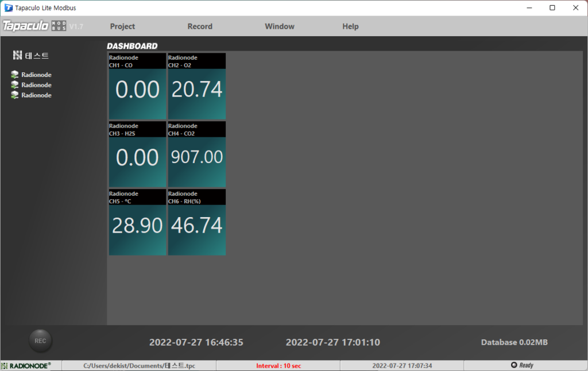
Task: Click the third Radionode device icon
Action: coord(14,95)
